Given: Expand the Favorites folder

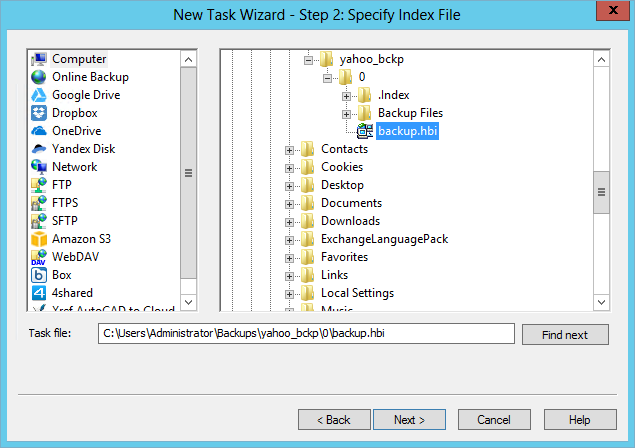Looking at the screenshot, I should (289, 258).
